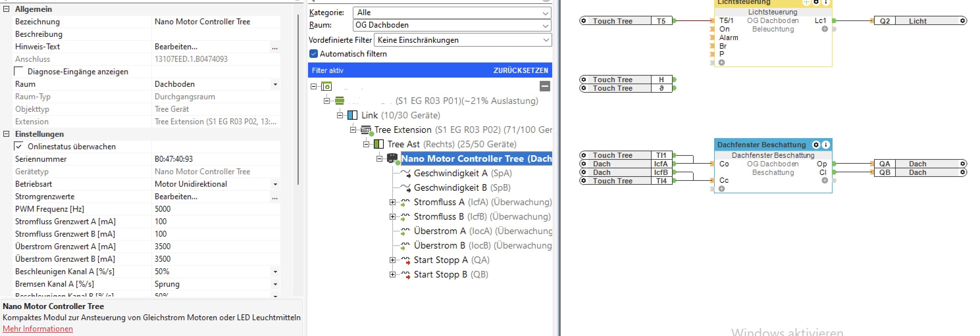Collapse the Allgemein section
The image size is (980, 336).
coord(6,9)
